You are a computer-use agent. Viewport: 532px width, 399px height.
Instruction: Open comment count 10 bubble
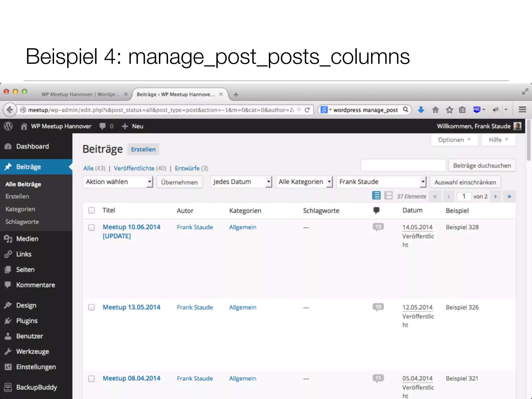click(x=378, y=307)
